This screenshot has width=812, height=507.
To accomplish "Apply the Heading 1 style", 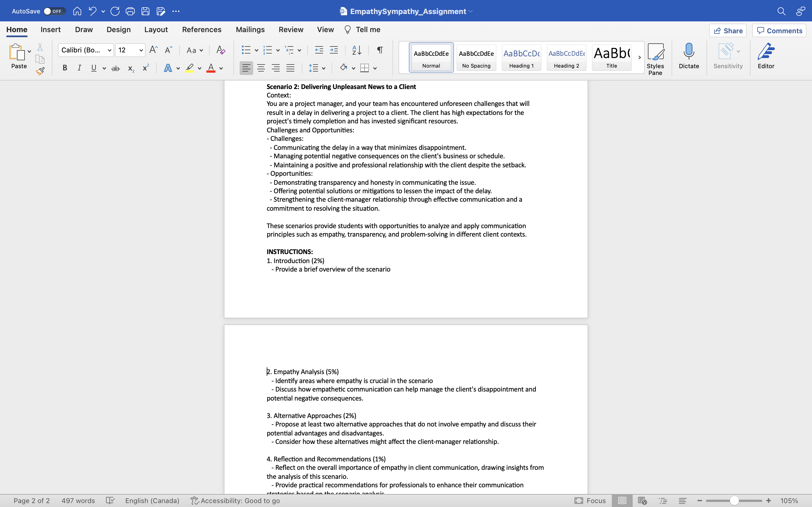I will 521,57.
